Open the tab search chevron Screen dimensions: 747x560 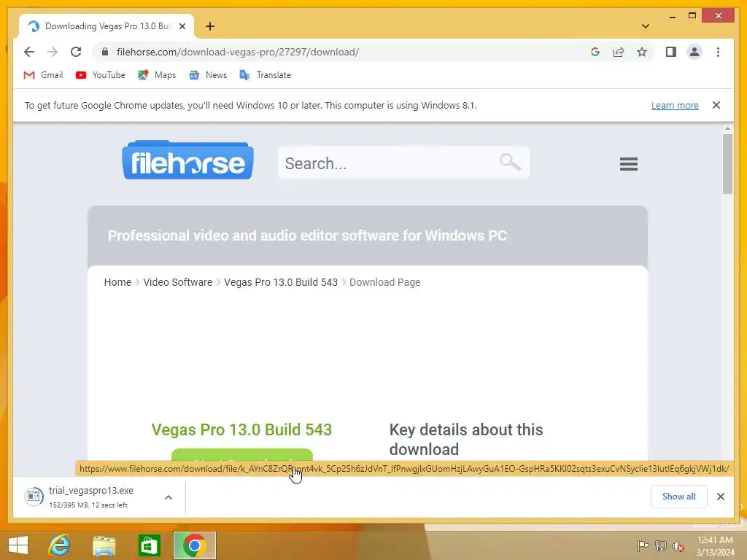tap(645, 26)
